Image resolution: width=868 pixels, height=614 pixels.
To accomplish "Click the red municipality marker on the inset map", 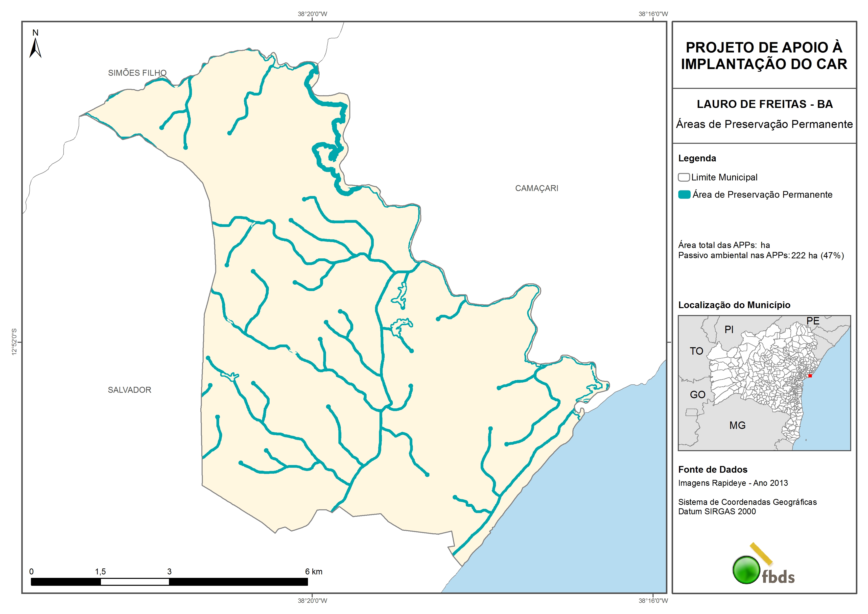I will coord(810,376).
